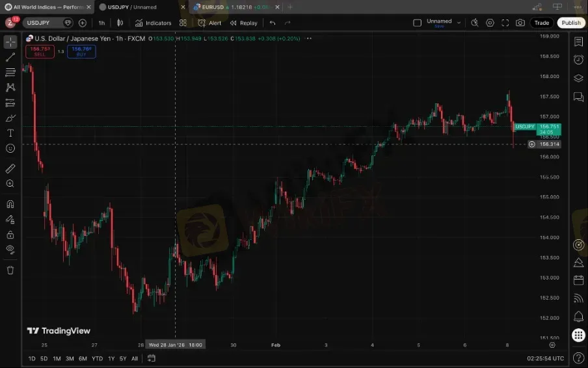Open the help center question icon
Image resolution: width=588 pixels, height=368 pixels.
(x=578, y=358)
